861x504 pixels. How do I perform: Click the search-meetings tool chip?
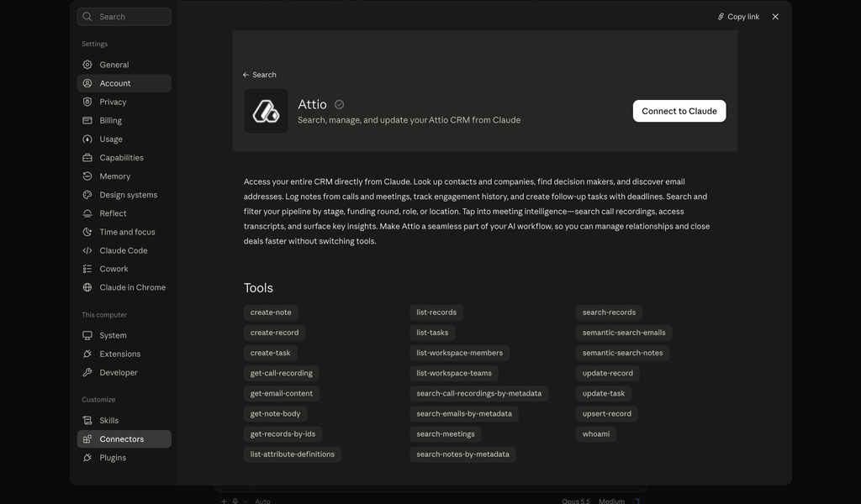(x=446, y=434)
